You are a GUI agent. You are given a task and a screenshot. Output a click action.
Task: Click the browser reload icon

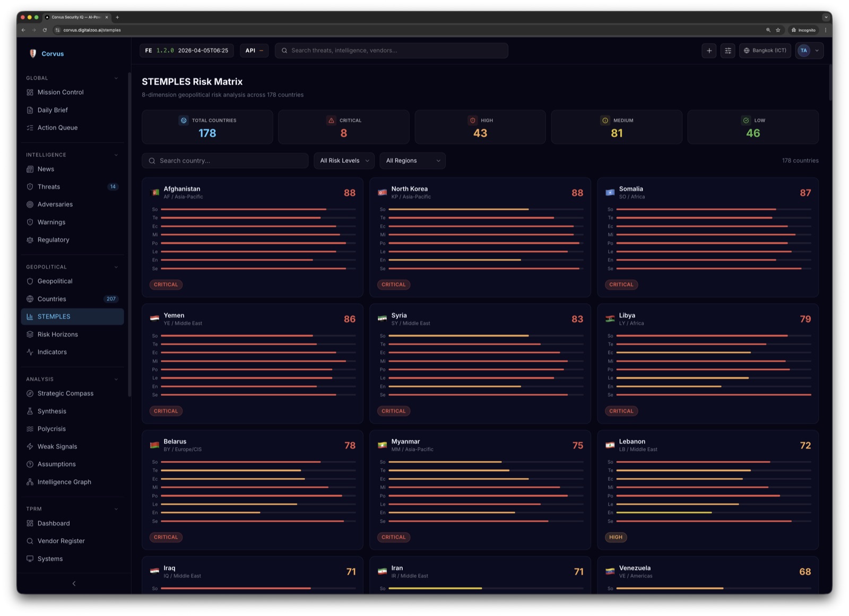click(x=45, y=30)
